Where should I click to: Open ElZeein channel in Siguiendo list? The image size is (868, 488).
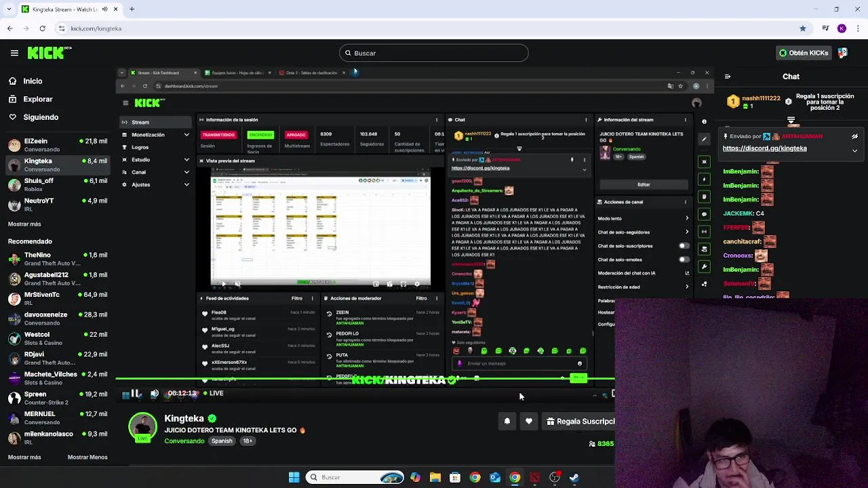pyautogui.click(x=58, y=144)
